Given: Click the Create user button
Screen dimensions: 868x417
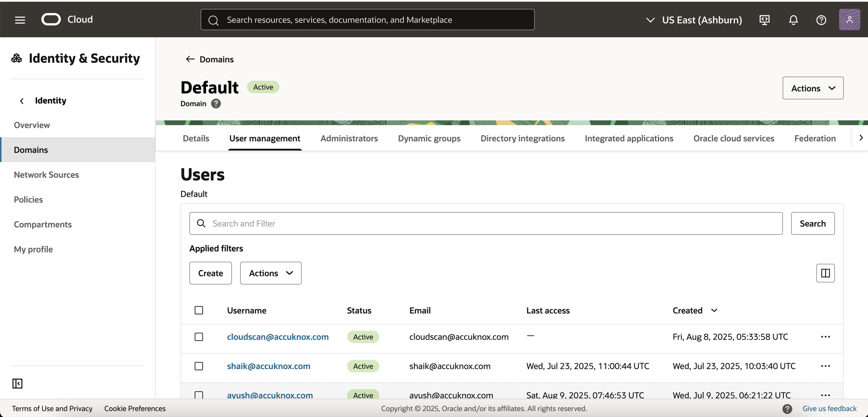Looking at the screenshot, I should pos(210,273).
